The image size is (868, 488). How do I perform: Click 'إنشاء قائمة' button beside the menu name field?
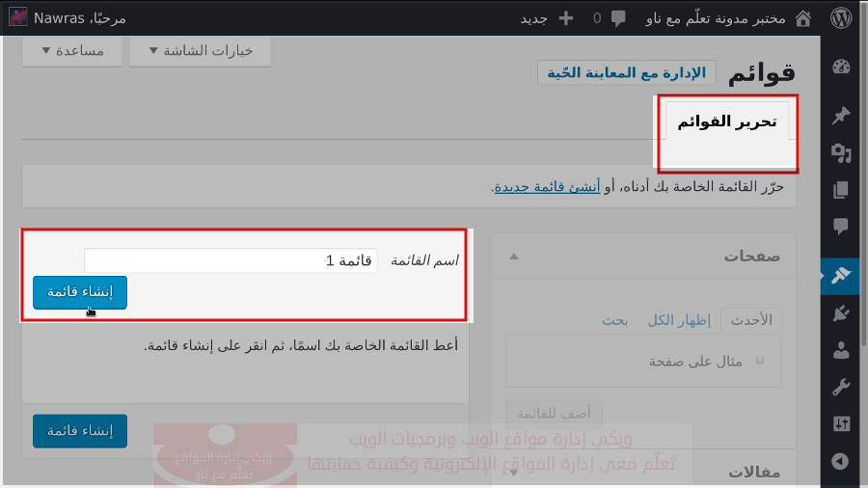pos(80,292)
